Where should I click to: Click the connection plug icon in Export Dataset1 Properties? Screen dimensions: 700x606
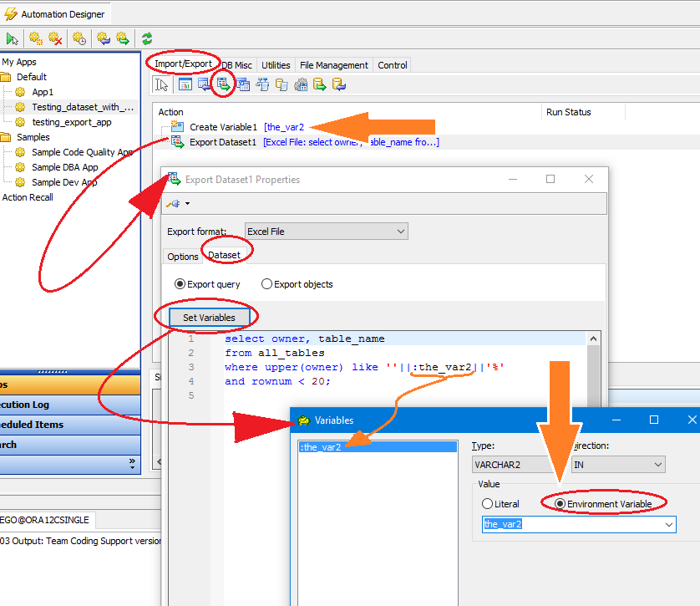click(174, 204)
